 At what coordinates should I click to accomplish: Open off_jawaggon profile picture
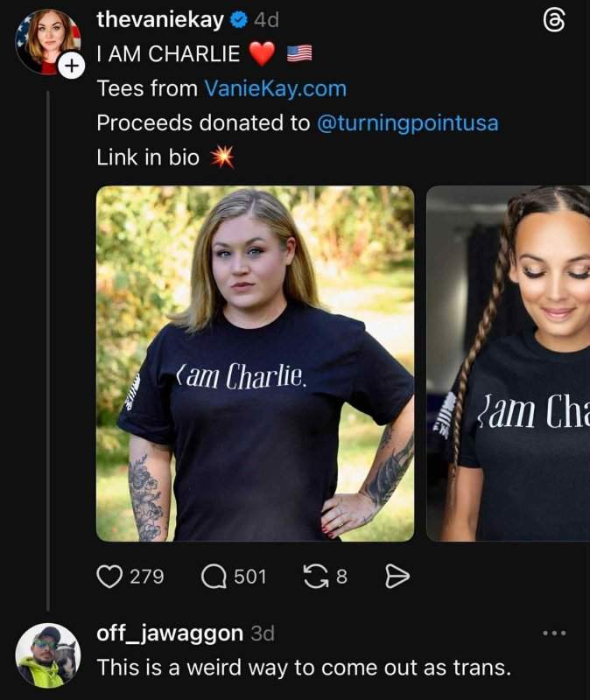[47, 656]
